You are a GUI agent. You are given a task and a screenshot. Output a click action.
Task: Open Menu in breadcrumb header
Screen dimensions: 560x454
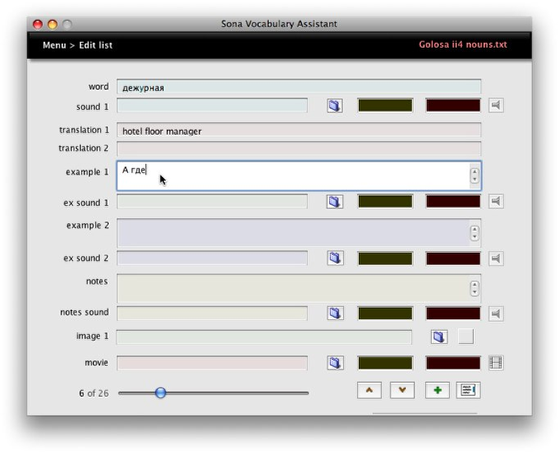coord(54,45)
